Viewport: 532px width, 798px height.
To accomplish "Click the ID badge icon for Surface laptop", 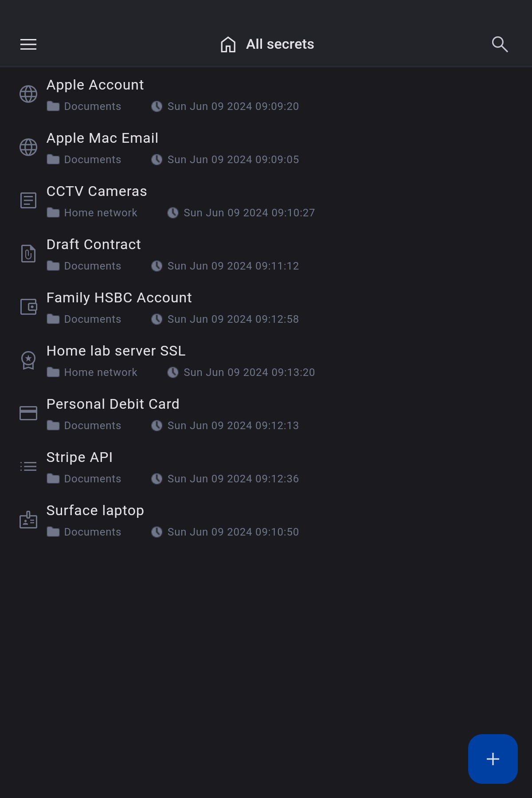I will [28, 520].
